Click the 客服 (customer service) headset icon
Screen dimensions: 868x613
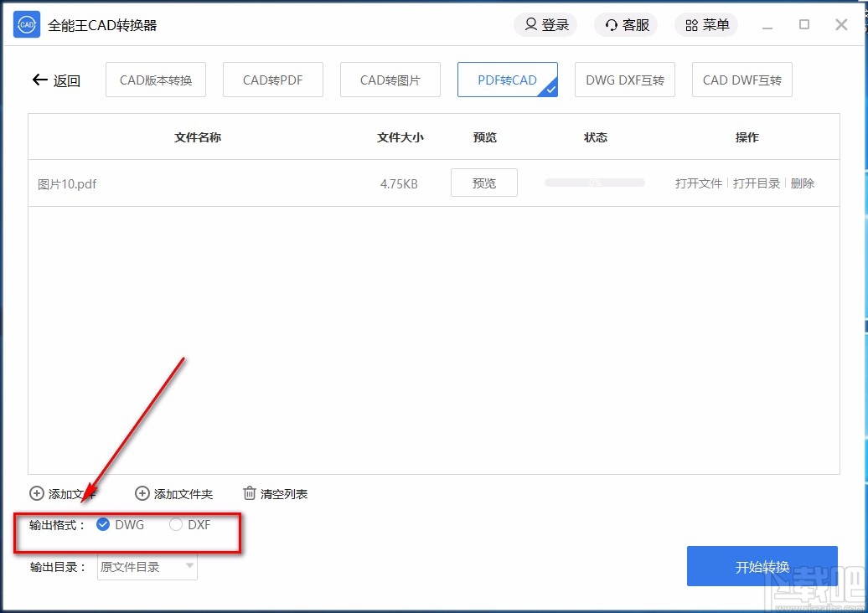[x=612, y=25]
